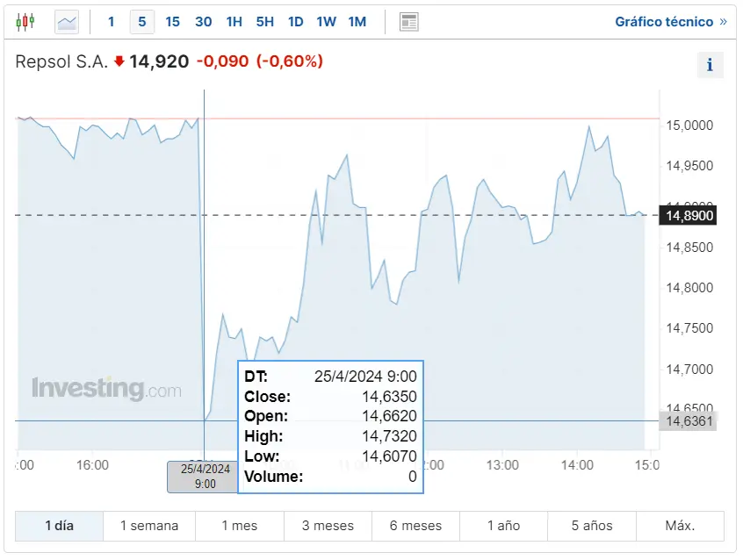Click the 14,8900 price label on axis

[x=688, y=215]
